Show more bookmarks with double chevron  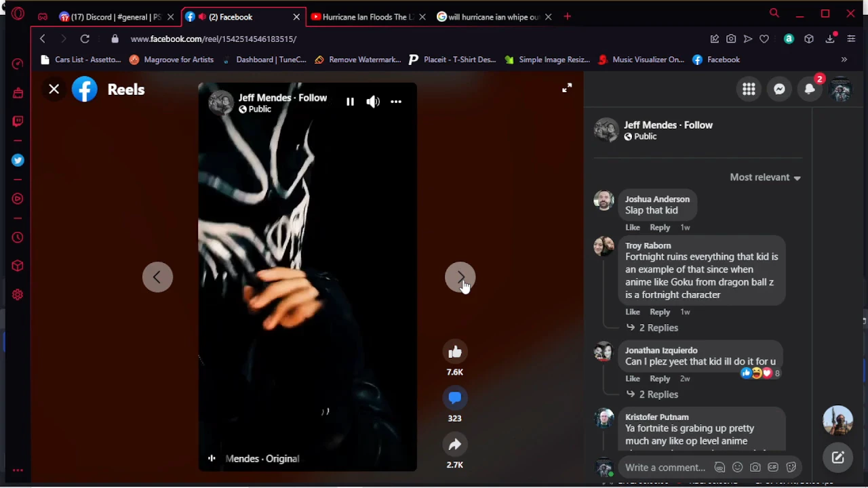[844, 60]
